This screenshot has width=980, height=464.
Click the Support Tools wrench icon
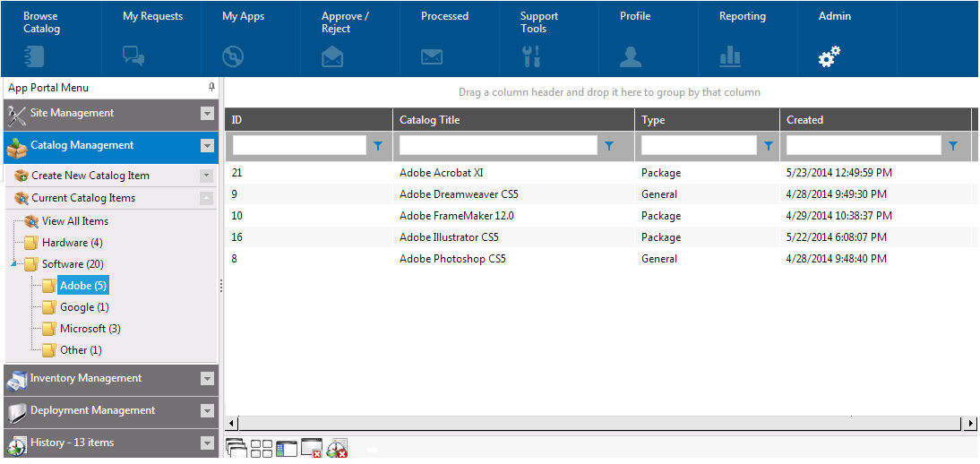click(531, 56)
